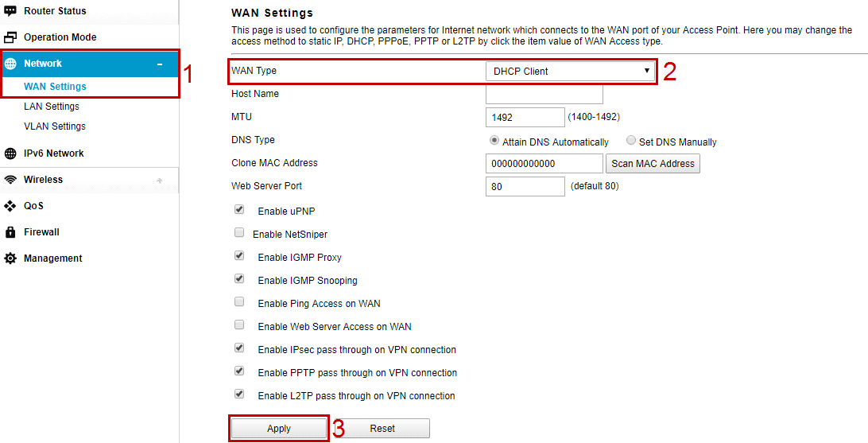868x443 pixels.
Task: Click the QoS diamond icon
Action: (10, 206)
